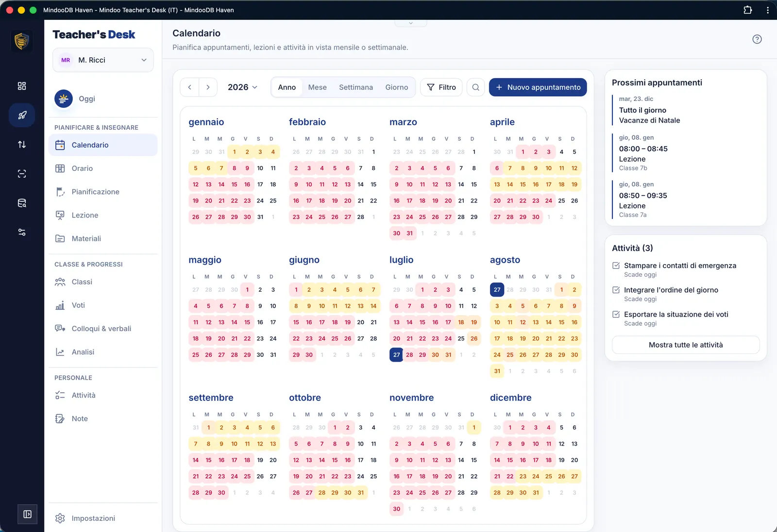Open the sync arrows icon in rail
The height and width of the screenshot is (532, 777).
coord(22,144)
